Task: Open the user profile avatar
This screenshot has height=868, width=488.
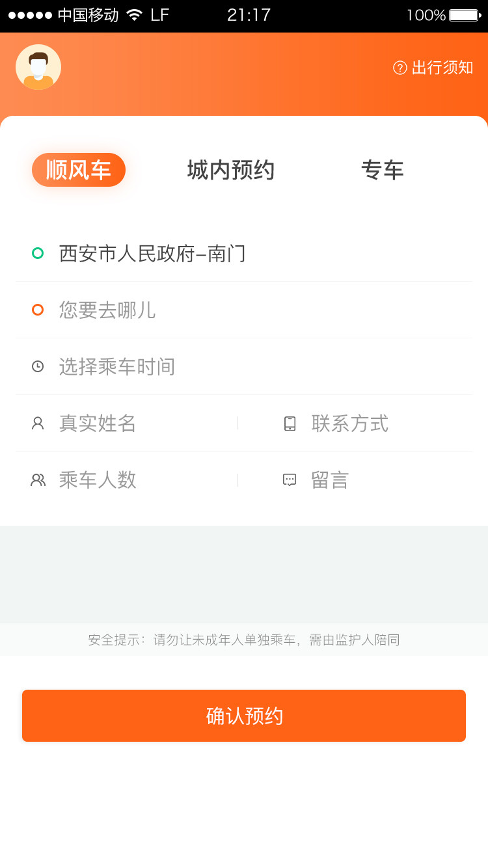Action: point(38,67)
